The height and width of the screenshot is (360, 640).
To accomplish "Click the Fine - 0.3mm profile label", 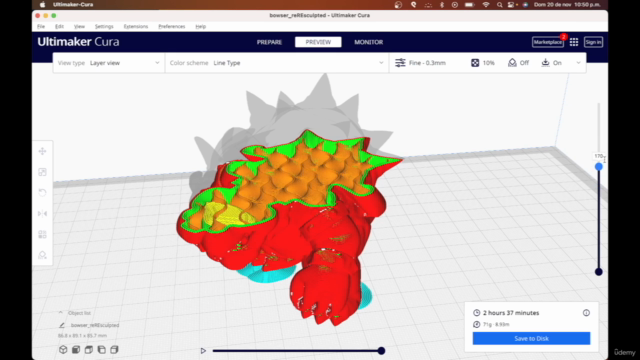I will point(427,63).
